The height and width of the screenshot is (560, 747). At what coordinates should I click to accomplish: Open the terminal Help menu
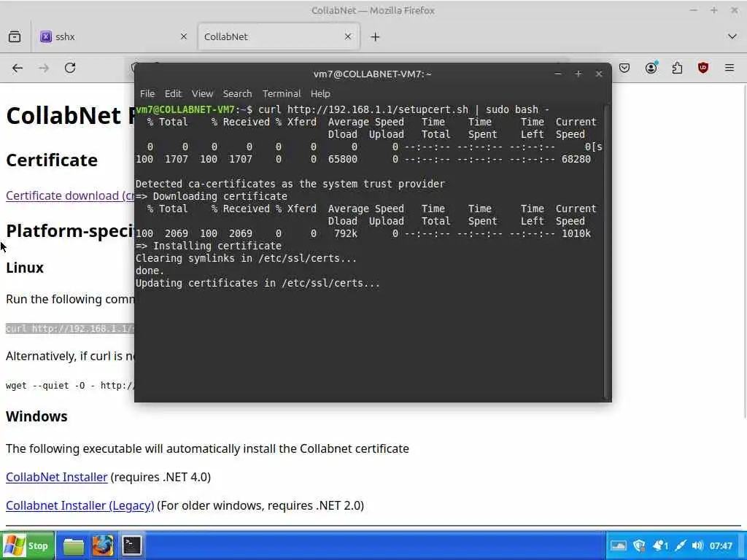tap(320, 94)
